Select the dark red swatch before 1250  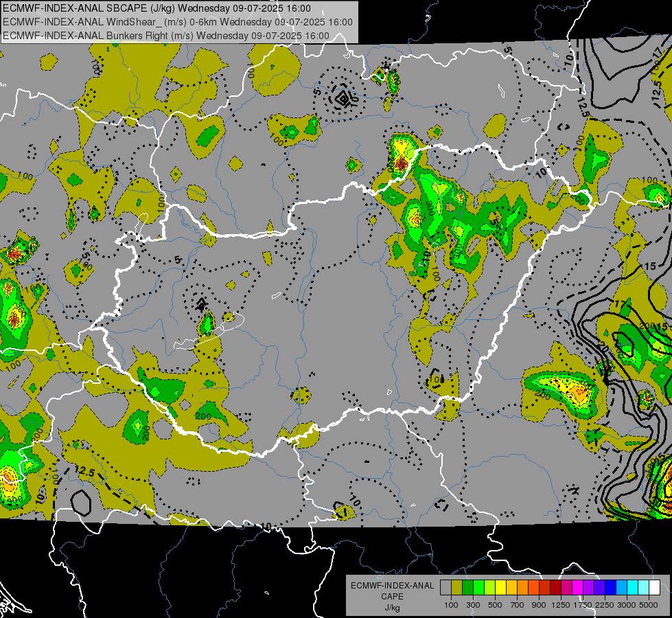point(555,588)
